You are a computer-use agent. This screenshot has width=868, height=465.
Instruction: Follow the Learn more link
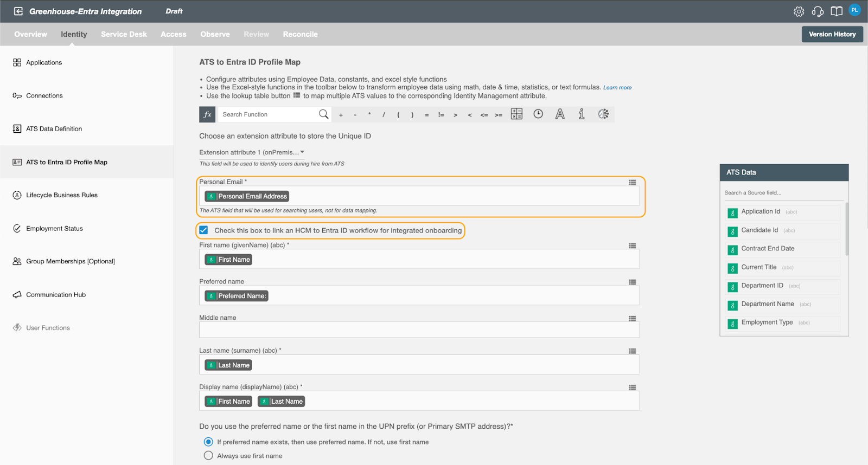point(617,88)
